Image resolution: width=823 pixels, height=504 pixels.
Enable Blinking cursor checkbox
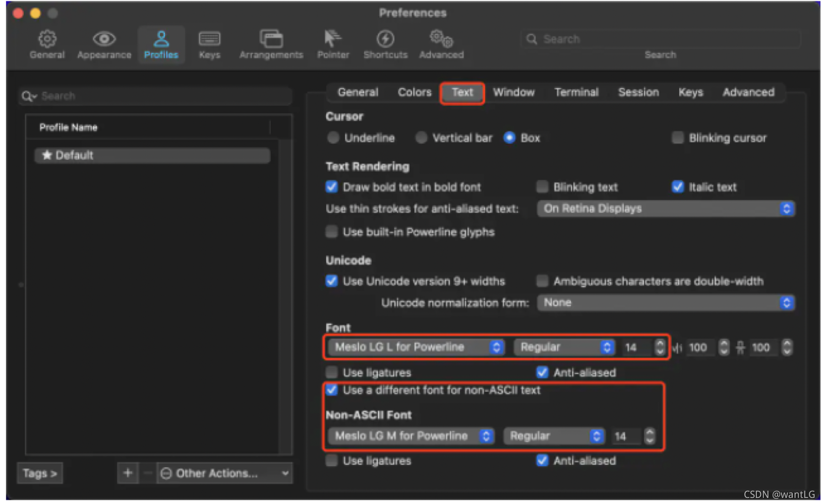678,138
